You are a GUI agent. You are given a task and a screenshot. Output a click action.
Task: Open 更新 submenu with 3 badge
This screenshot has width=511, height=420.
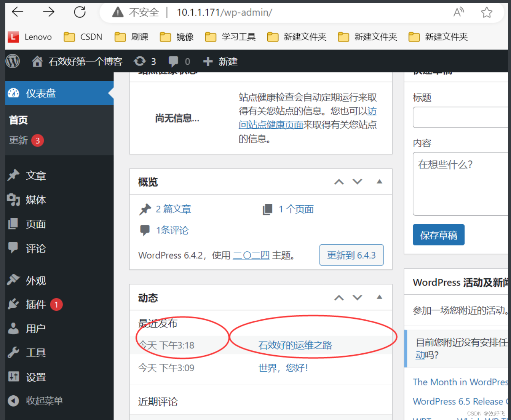coord(26,140)
